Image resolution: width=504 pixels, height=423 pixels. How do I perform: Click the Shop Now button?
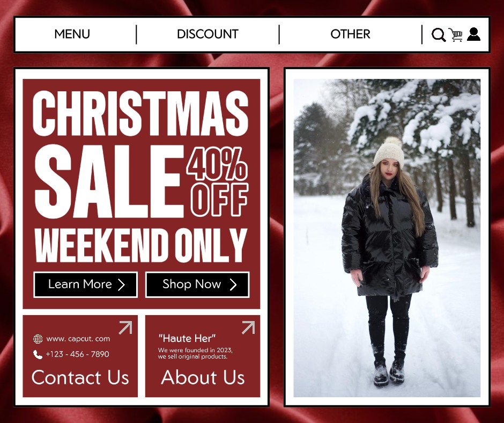(197, 285)
